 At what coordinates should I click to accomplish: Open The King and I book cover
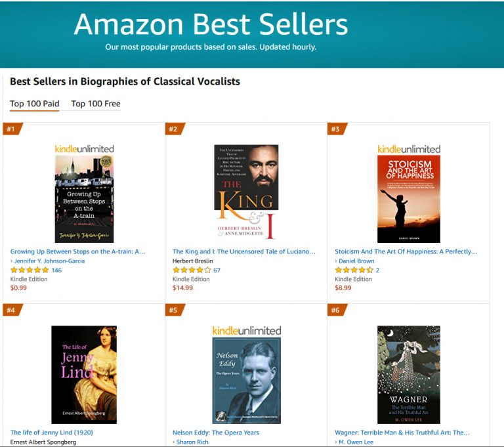click(246, 192)
